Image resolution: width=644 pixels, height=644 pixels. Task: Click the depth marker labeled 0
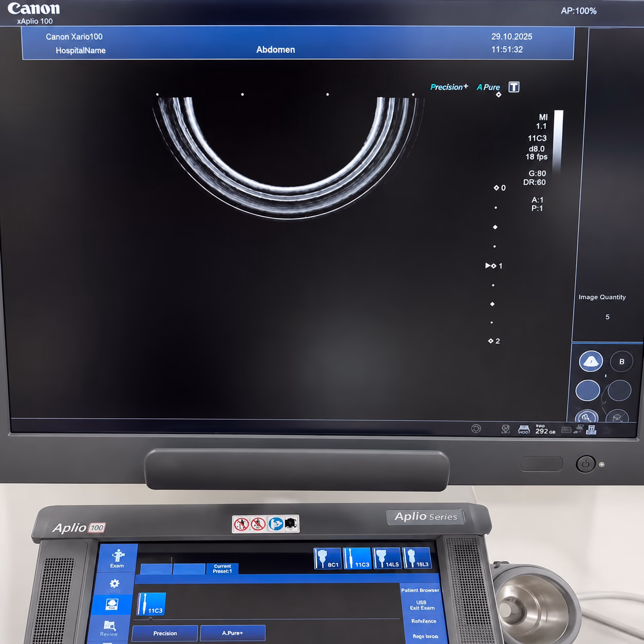500,188
